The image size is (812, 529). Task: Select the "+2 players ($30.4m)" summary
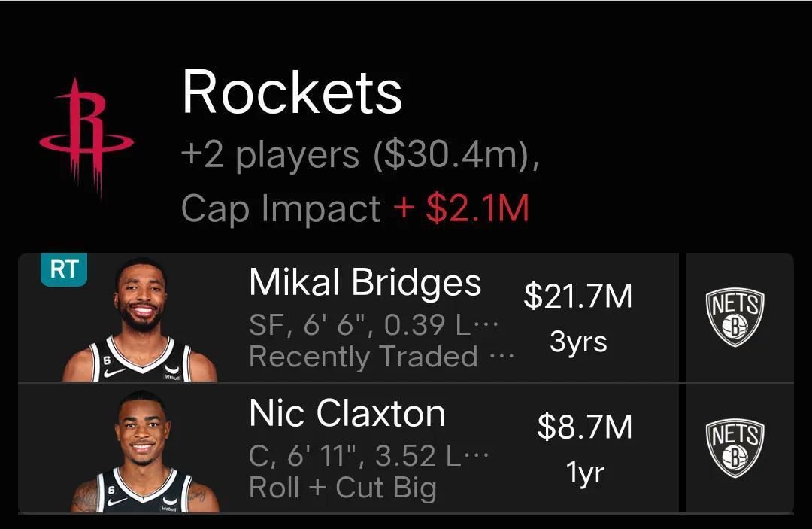click(359, 156)
